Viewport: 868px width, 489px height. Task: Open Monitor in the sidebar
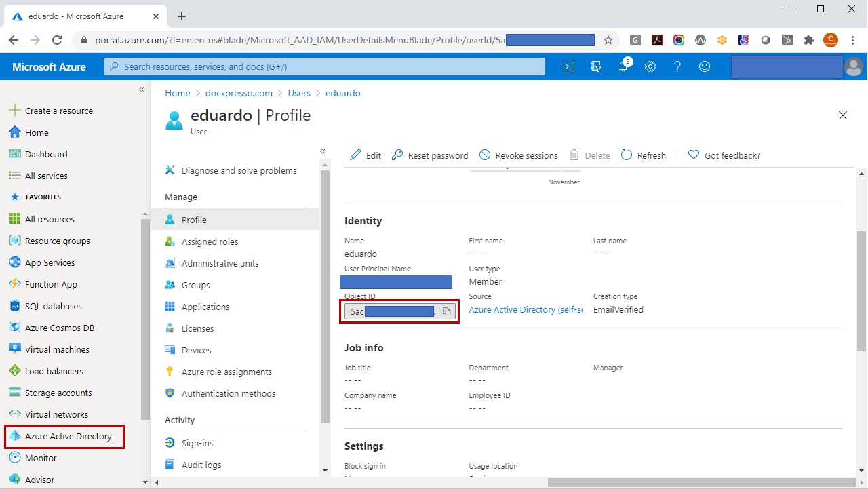(33, 458)
